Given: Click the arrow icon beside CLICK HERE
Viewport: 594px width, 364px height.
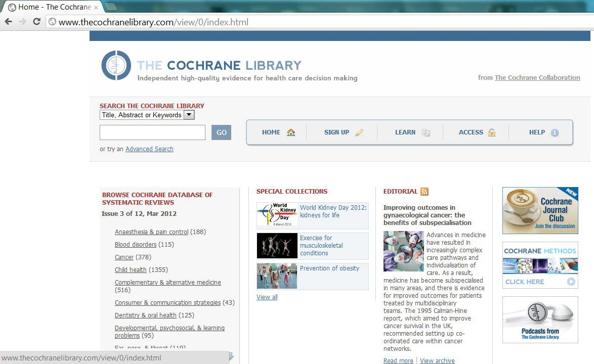Looking at the screenshot, I should pos(571,282).
